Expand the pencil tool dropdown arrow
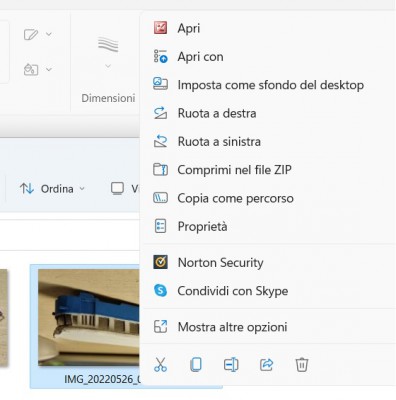The width and height of the screenshot is (396, 400). pos(49,34)
